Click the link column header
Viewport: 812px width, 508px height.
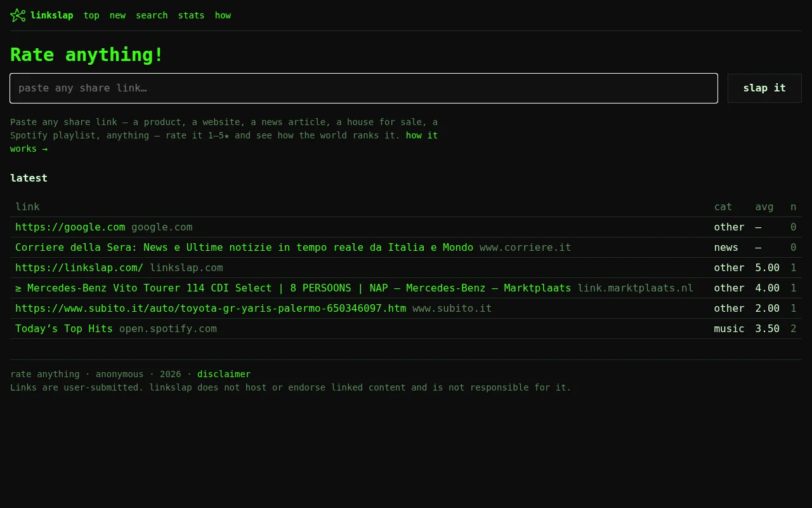[27, 206]
